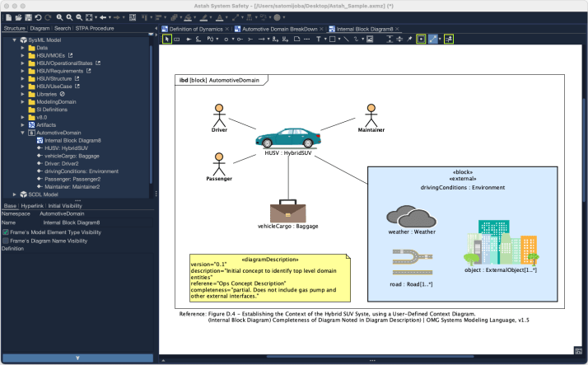Click the Undo icon in the toolbar
588x365 pixels.
tap(38, 16)
